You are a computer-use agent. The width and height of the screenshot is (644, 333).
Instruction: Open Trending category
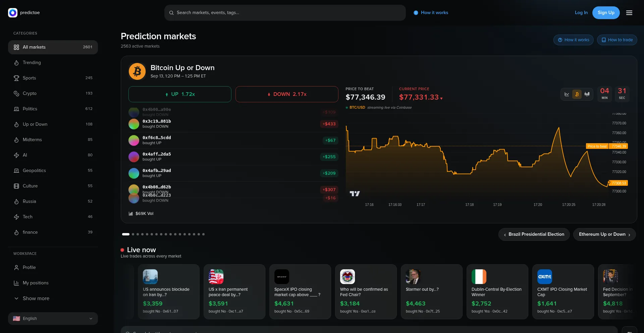click(x=53, y=63)
